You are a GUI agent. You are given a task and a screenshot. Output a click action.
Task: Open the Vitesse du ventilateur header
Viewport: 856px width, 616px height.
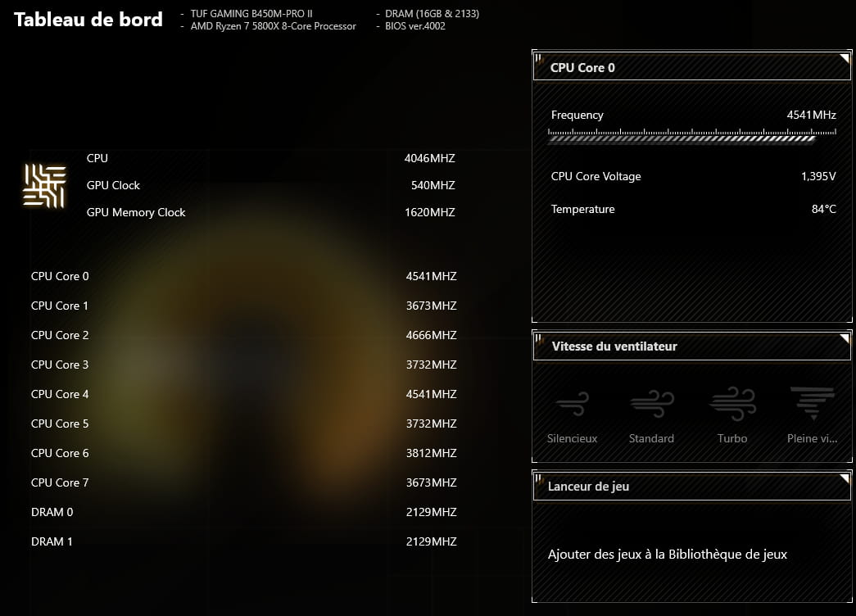[691, 346]
